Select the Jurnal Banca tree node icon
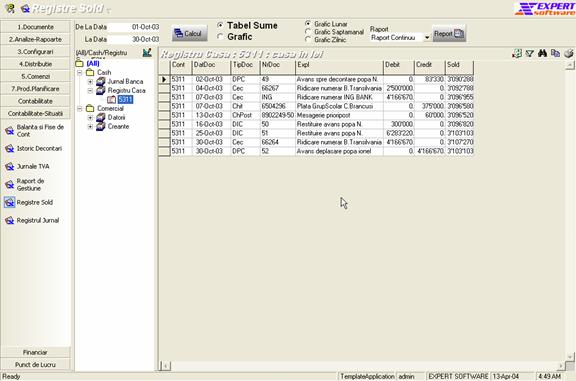The image size is (576, 381). [x=101, y=81]
